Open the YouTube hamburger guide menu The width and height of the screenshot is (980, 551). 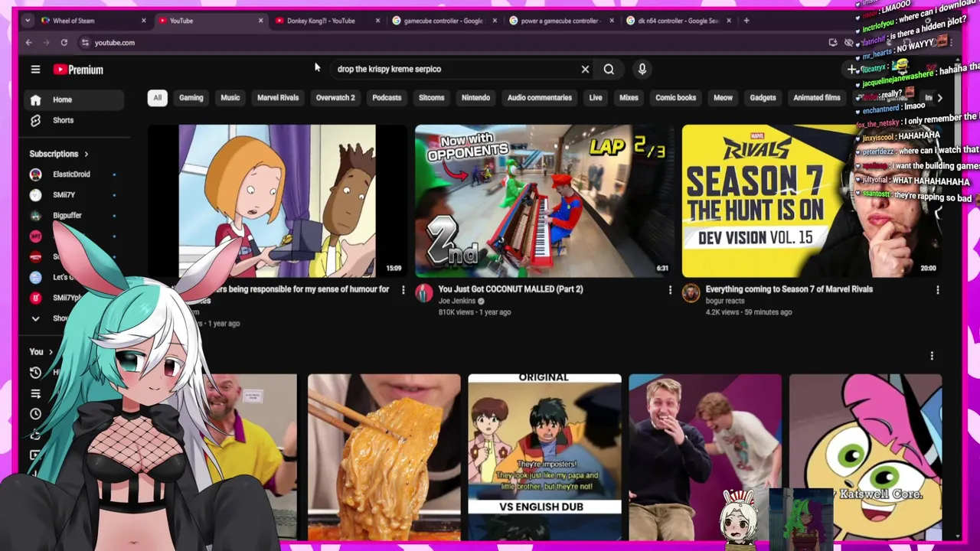coord(35,70)
